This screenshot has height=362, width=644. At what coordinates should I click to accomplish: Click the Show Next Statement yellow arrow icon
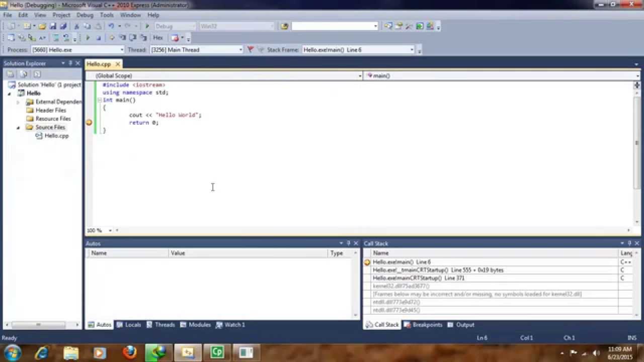112,38
